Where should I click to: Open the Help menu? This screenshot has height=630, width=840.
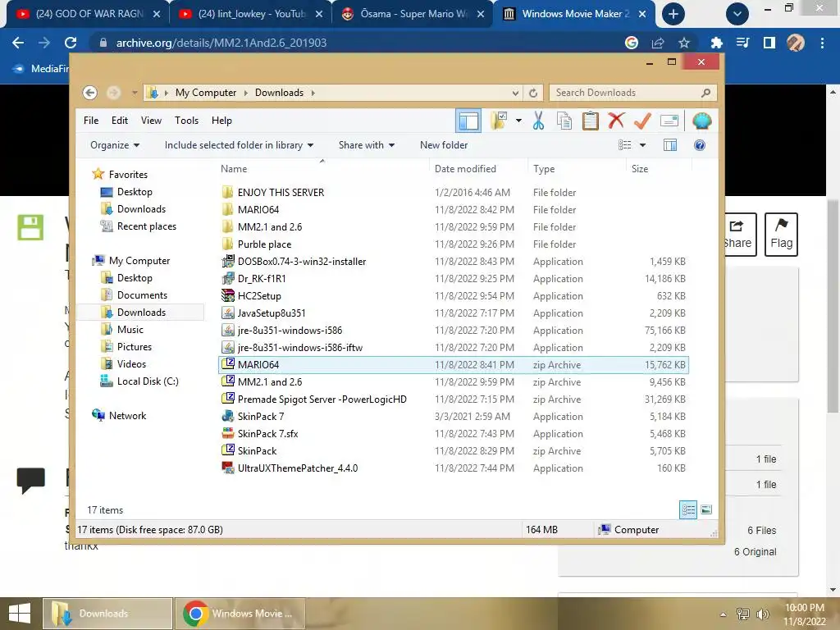coord(221,121)
